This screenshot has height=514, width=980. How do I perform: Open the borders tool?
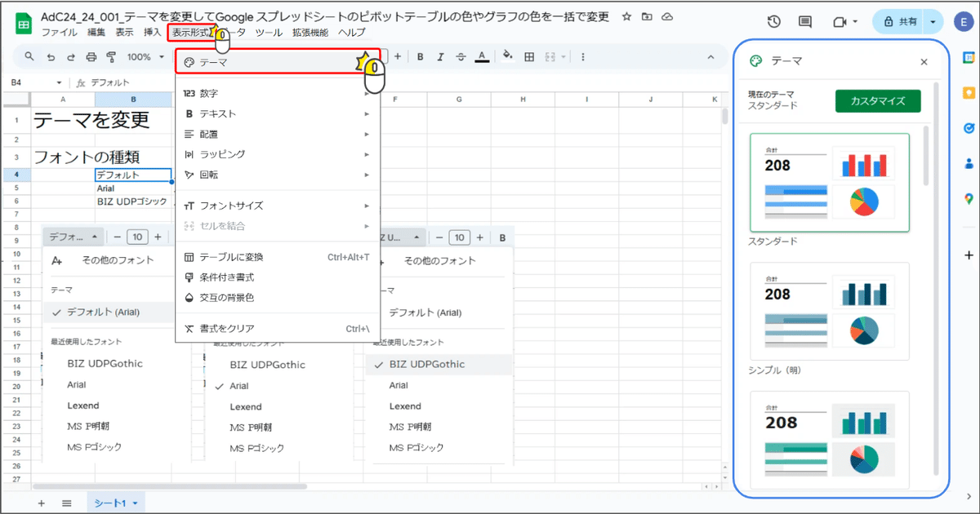pyautogui.click(x=529, y=57)
